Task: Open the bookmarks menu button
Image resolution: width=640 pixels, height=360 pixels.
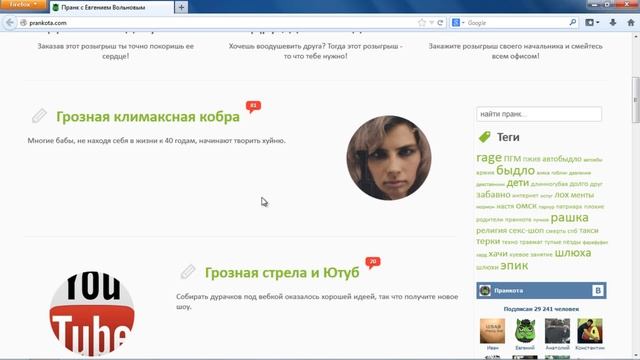Action: tap(589, 23)
